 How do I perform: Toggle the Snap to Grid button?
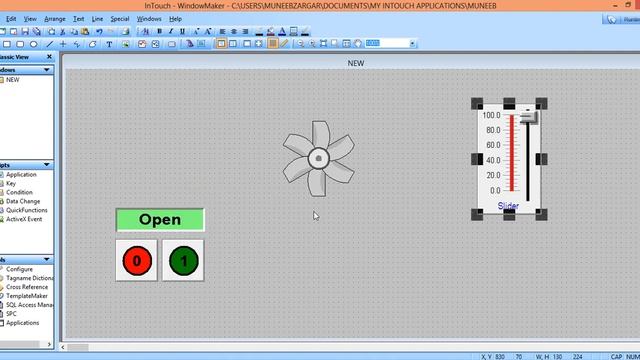[x=273, y=44]
